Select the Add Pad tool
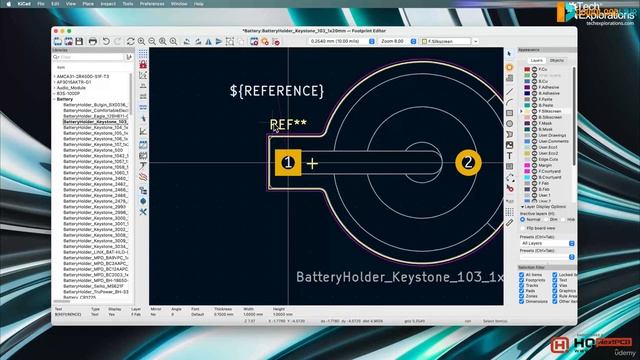The image size is (640, 360). click(x=509, y=67)
